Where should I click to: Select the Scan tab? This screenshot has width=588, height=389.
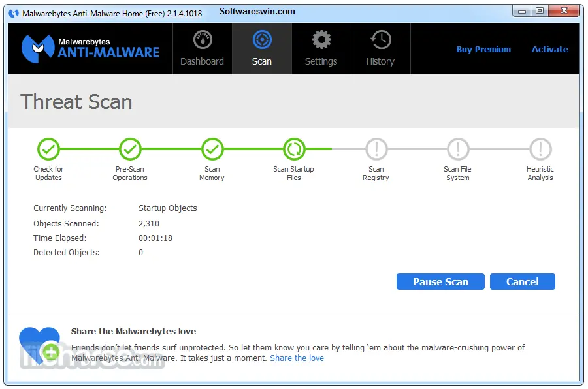pyautogui.click(x=262, y=49)
